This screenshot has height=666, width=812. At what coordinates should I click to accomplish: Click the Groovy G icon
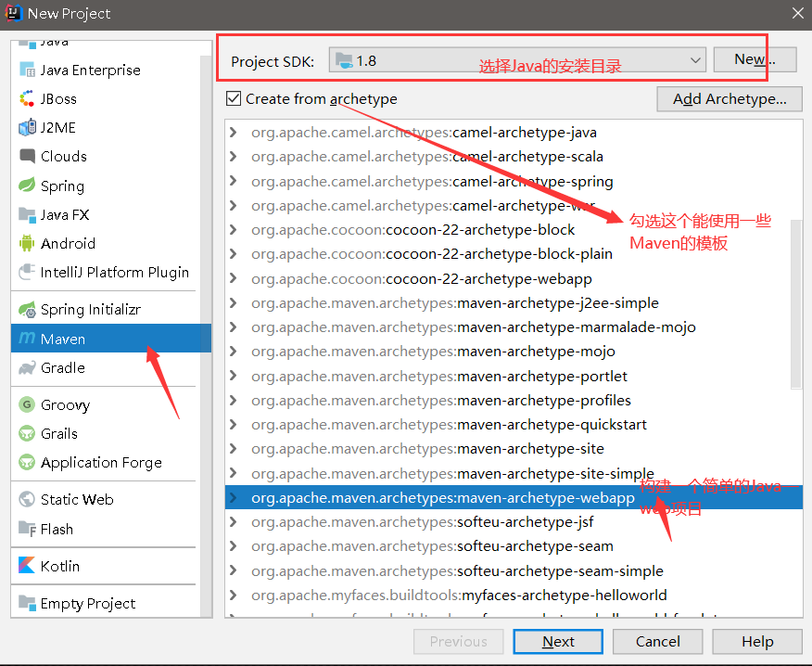(27, 404)
